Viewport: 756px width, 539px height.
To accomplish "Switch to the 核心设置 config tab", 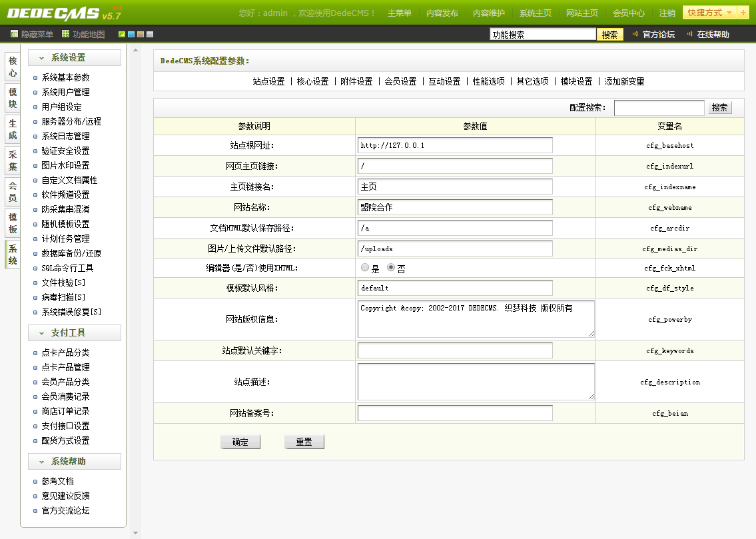I will pos(312,81).
